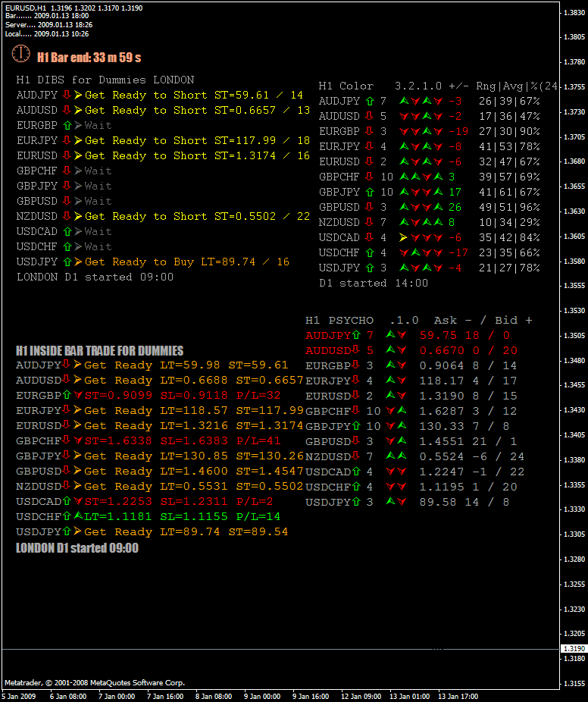The width and height of the screenshot is (588, 702).
Task: Click the 'EURUSD,H1' chart title line
Action: (x=73, y=8)
